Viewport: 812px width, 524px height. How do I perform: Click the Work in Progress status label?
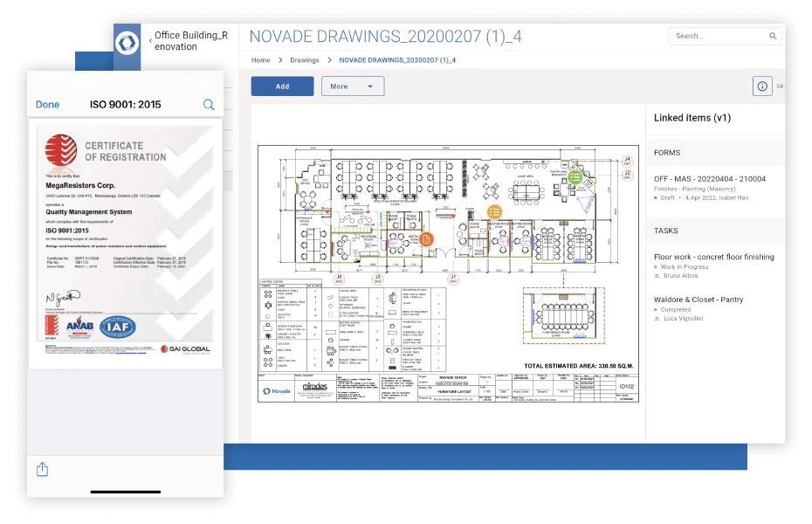tap(685, 266)
